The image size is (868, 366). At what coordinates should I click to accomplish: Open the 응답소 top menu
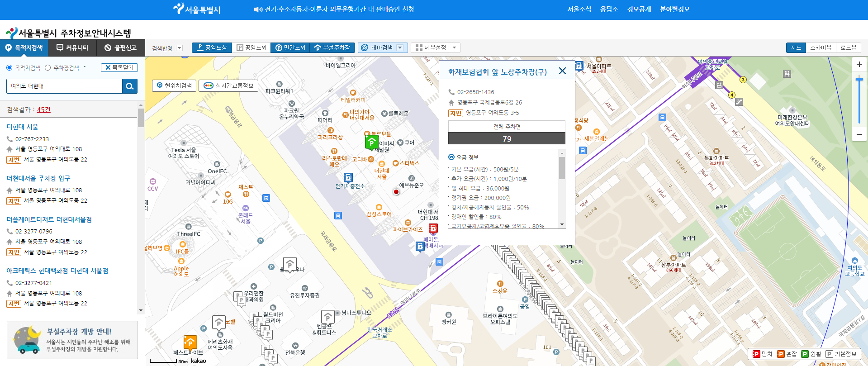pos(609,9)
